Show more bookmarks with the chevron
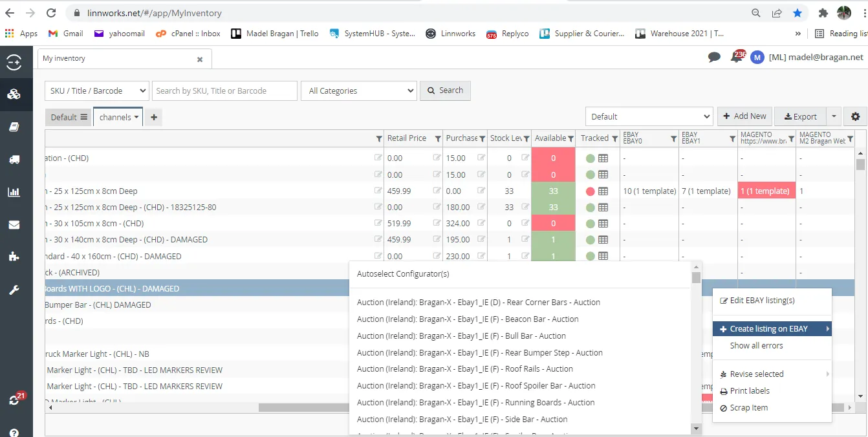868x437 pixels. click(x=797, y=34)
